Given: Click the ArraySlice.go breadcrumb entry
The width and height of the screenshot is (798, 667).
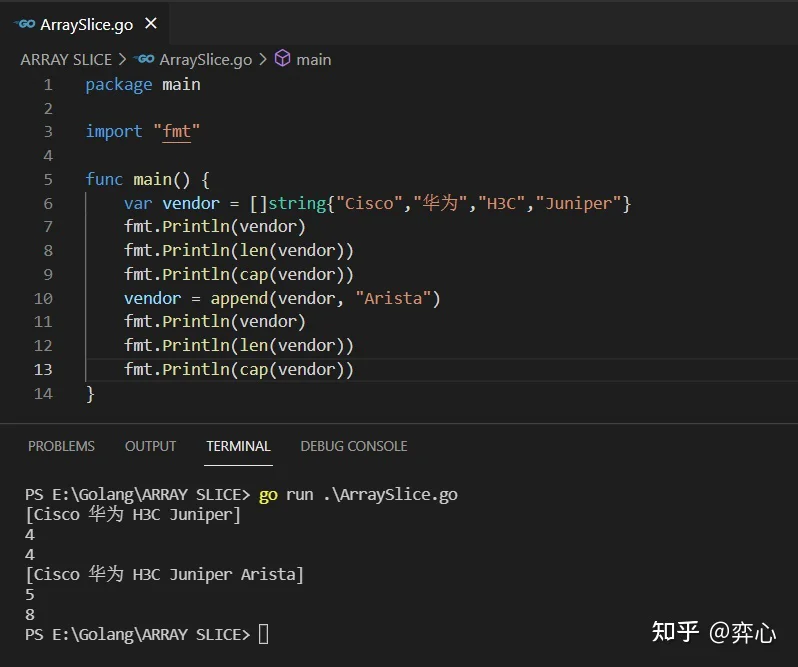Looking at the screenshot, I should 206,60.
